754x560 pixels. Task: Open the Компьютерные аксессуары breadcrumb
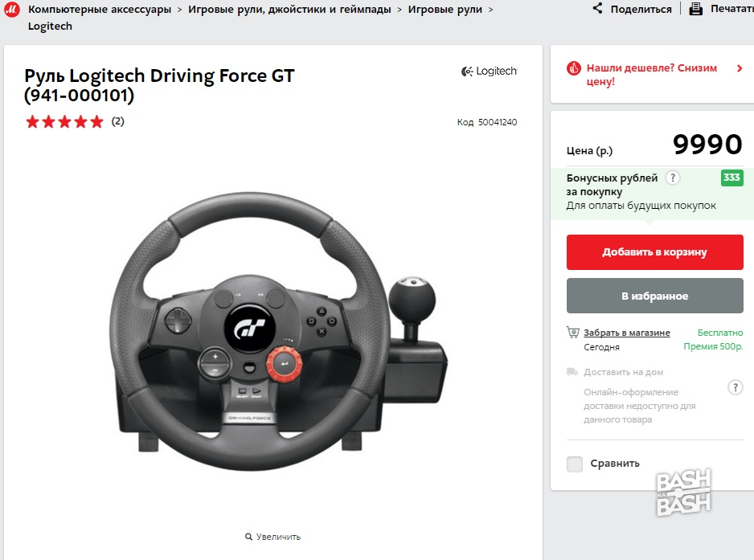pos(100,9)
